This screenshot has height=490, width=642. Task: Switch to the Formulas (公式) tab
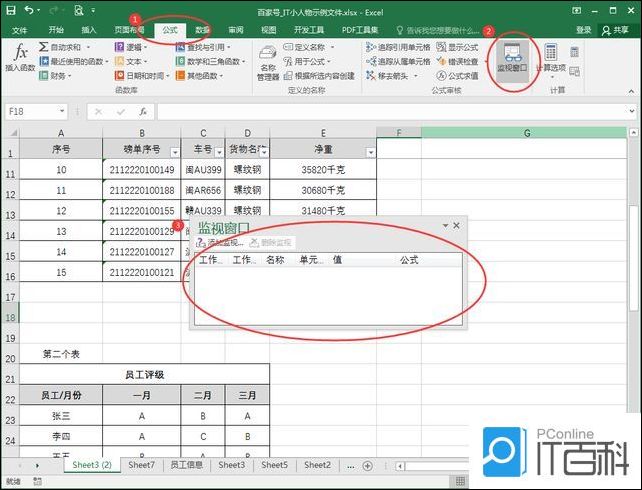170,30
